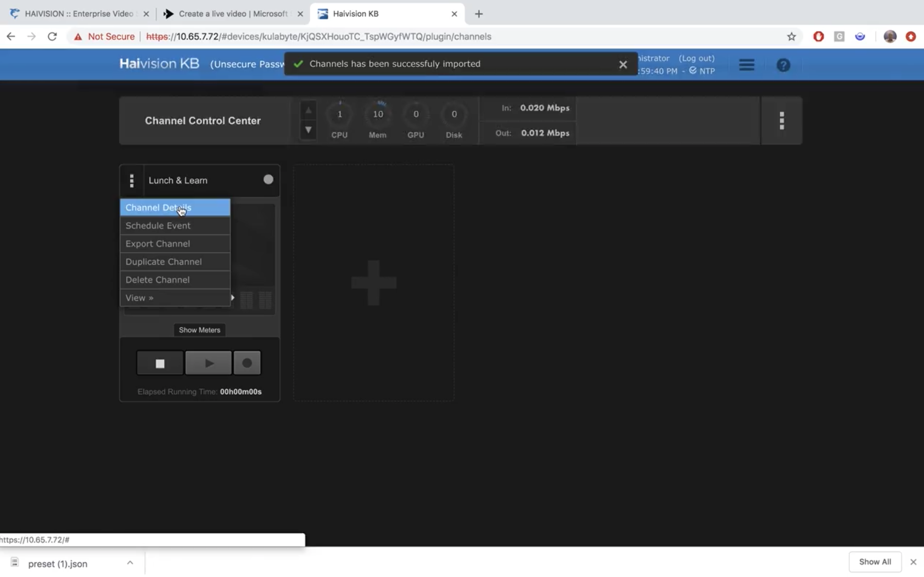Open the red shield browser extension

point(819,37)
